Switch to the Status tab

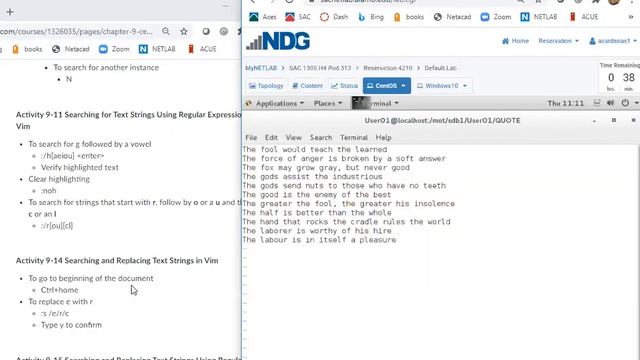(344, 86)
